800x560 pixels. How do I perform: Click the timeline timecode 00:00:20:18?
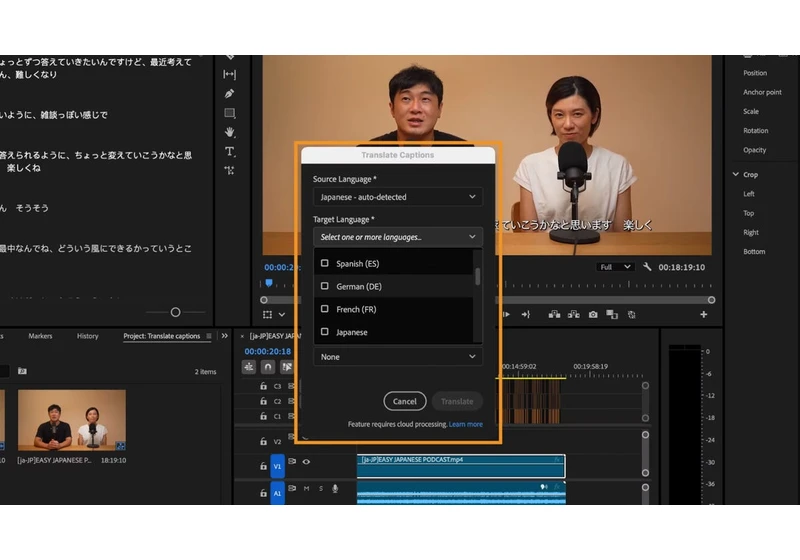[267, 351]
